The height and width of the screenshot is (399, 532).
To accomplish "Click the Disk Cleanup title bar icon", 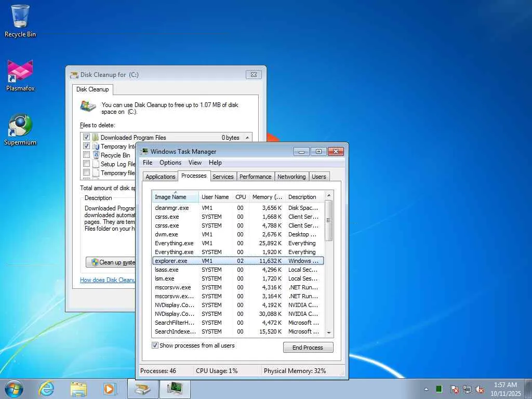I will 74,75.
